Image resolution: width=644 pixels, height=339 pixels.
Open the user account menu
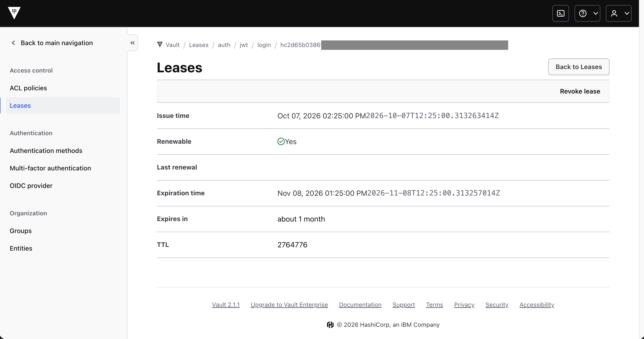point(618,13)
